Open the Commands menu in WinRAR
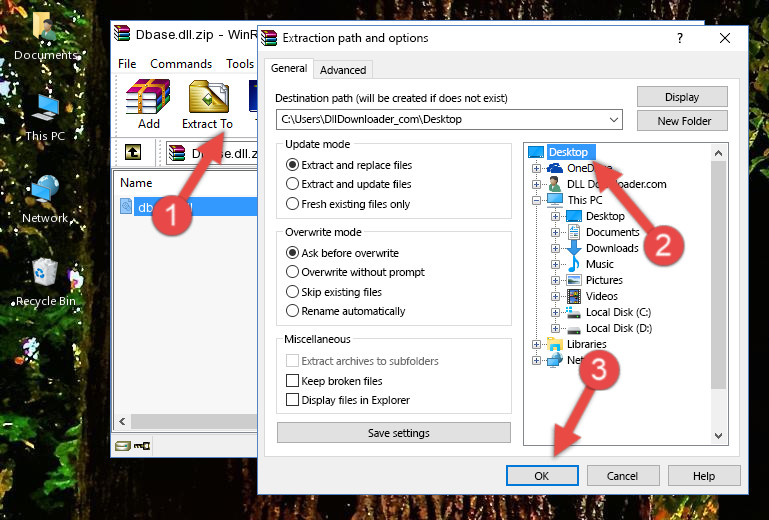The width and height of the screenshot is (769, 520). (x=181, y=64)
